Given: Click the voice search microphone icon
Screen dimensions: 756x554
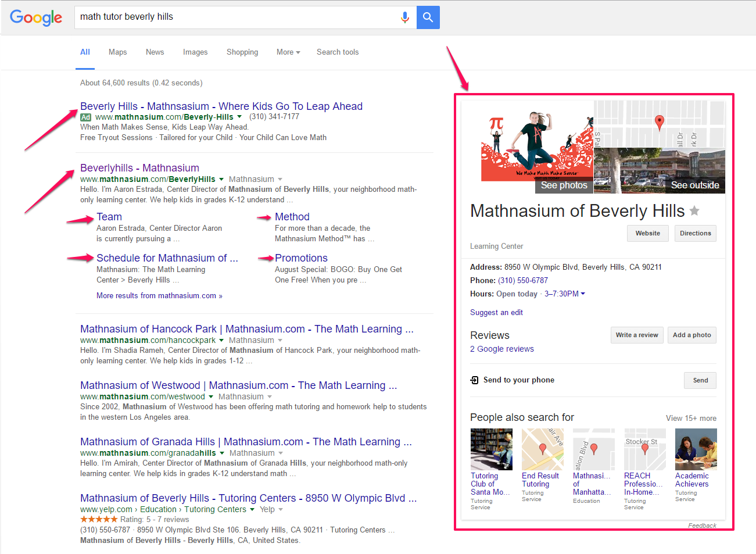Looking at the screenshot, I should 405,17.
